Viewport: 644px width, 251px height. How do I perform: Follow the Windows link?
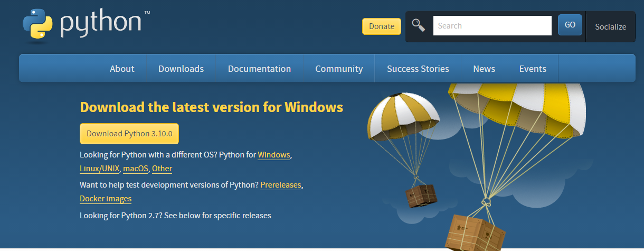point(274,155)
